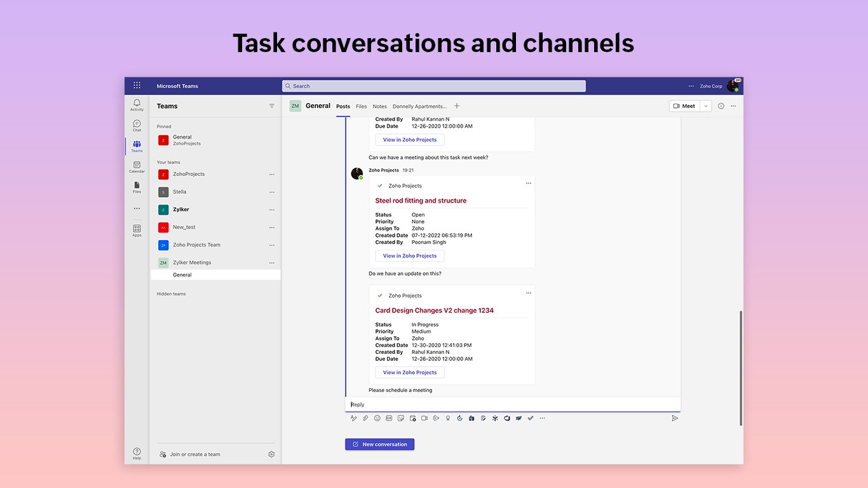This screenshot has width=868, height=488.
Task: Click the Format text icon in compose bar
Action: (x=353, y=418)
